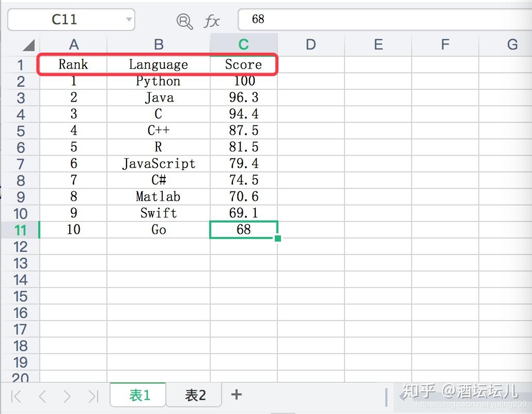Click the first-sheet navigation arrow
This screenshot has height=414, width=532.
pyautogui.click(x=15, y=395)
